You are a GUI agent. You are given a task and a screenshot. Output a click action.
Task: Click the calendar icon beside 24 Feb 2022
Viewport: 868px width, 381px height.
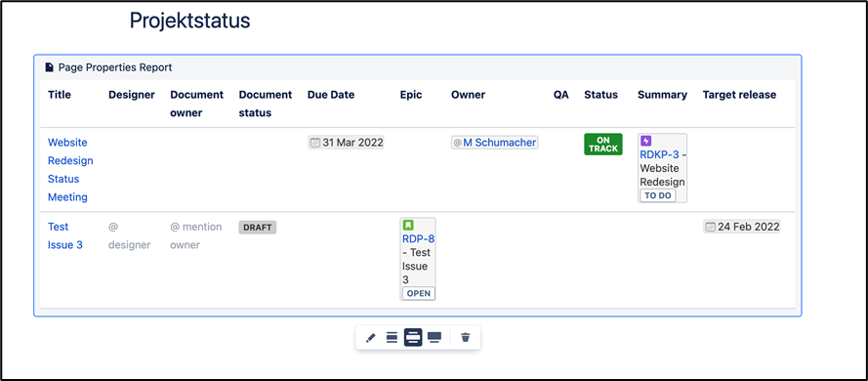pyautogui.click(x=710, y=227)
